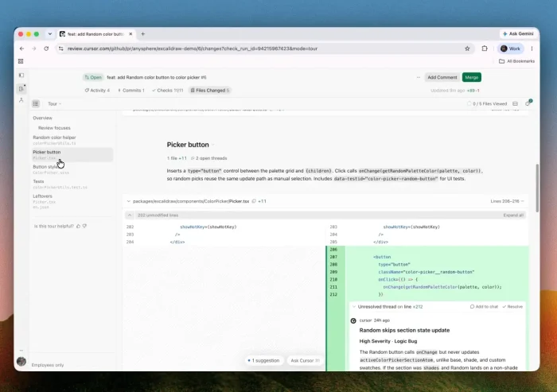Open the Tour dropdown menu

(x=55, y=103)
